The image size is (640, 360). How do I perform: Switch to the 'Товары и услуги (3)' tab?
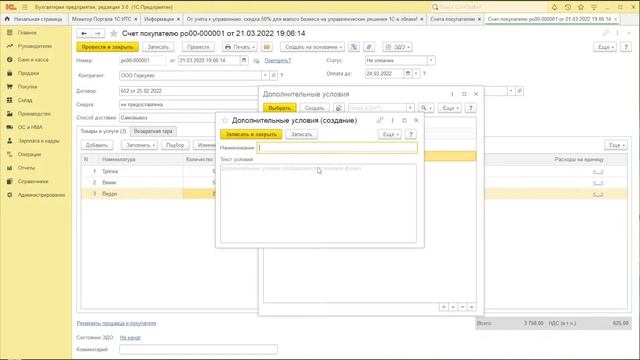click(103, 131)
